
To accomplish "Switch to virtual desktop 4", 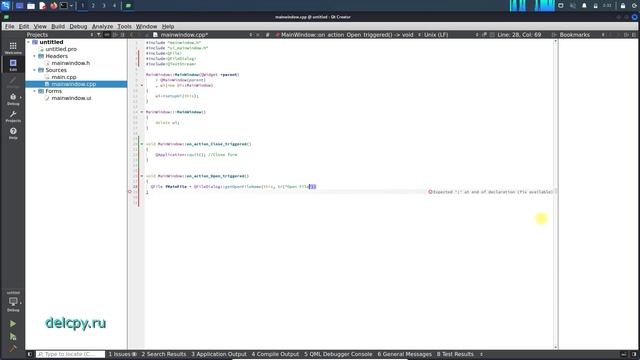I will [x=114, y=6].
